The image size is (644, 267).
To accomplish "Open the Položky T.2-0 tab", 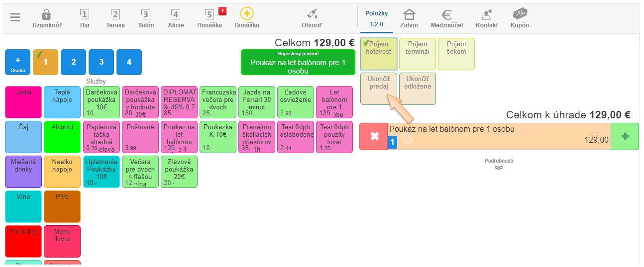I will 376,18.
